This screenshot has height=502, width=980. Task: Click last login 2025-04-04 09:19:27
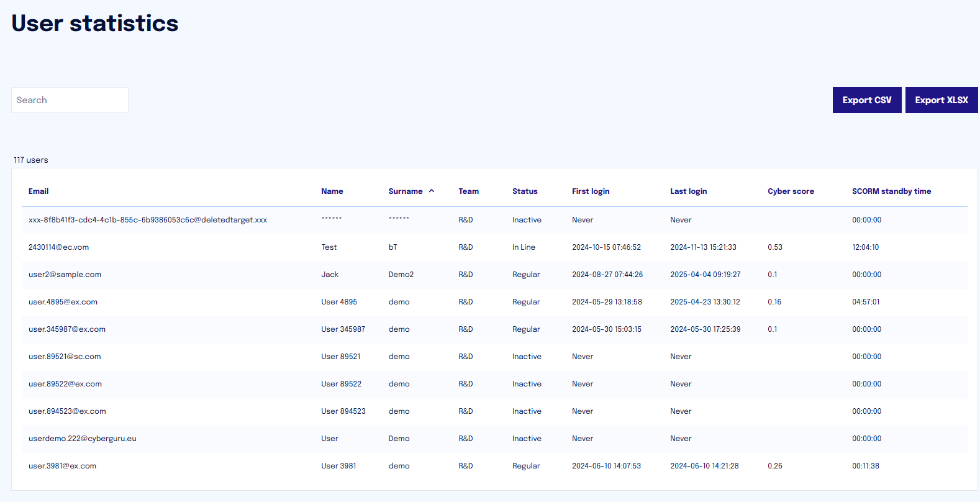[x=706, y=275]
